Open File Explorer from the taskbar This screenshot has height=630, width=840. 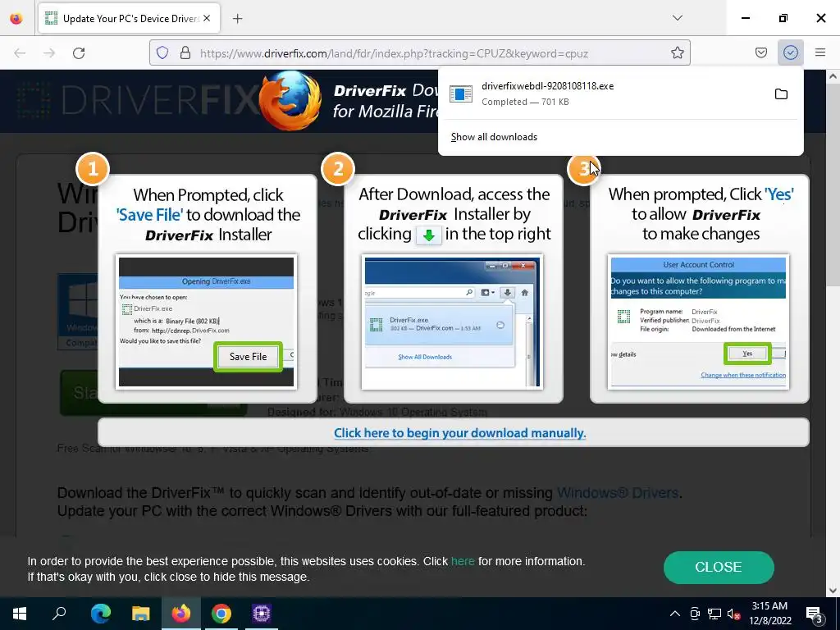[141, 614]
